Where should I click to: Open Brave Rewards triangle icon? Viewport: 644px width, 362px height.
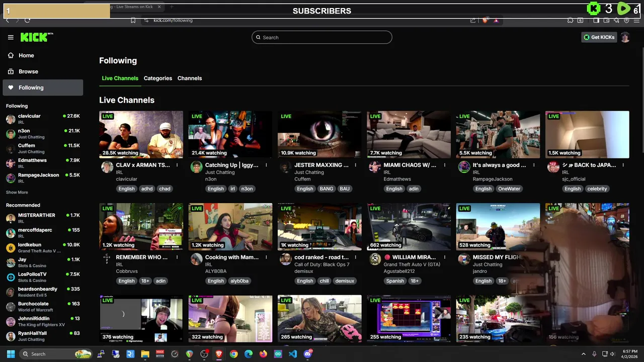496,20
